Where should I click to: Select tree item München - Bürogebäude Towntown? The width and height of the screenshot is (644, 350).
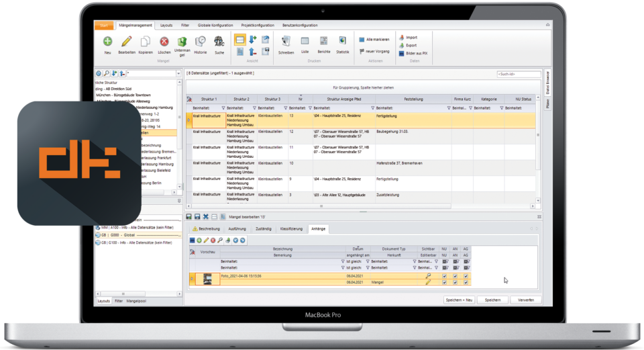[123, 95]
